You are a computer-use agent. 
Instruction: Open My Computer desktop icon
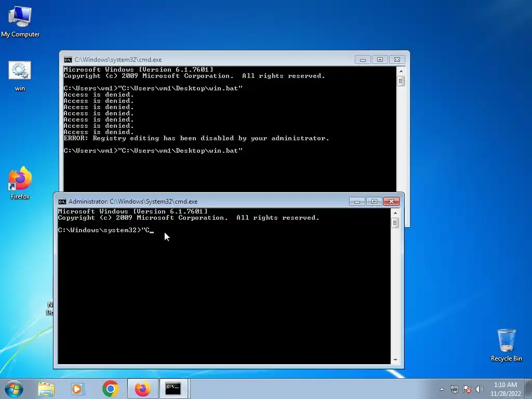(20, 22)
